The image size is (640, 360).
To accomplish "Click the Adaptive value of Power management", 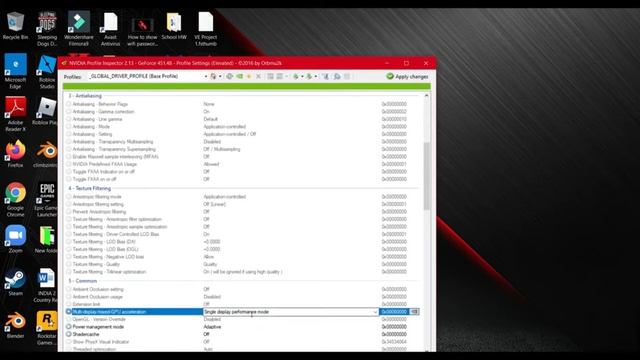I will 212,327.
